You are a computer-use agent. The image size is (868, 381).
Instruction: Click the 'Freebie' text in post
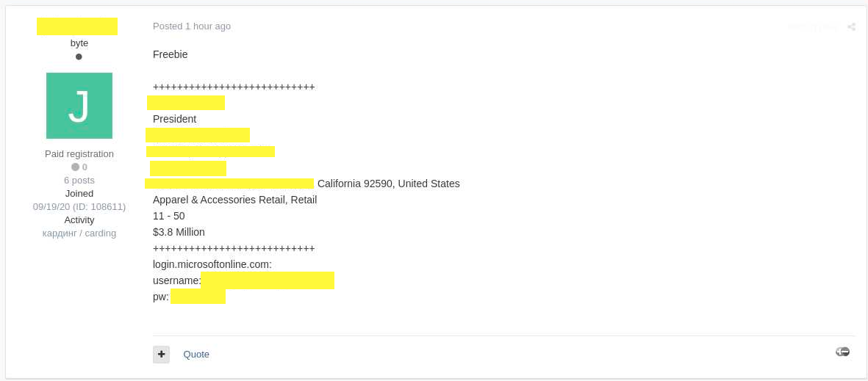171,54
